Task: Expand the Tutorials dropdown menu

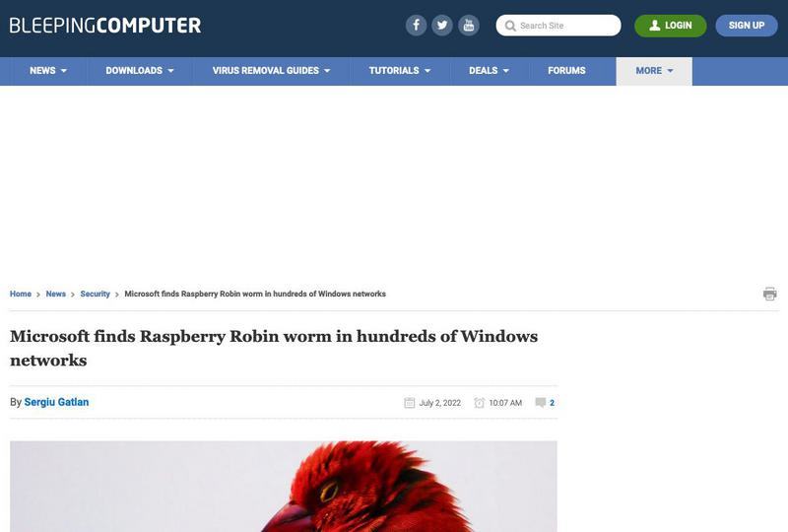Action: [400, 71]
